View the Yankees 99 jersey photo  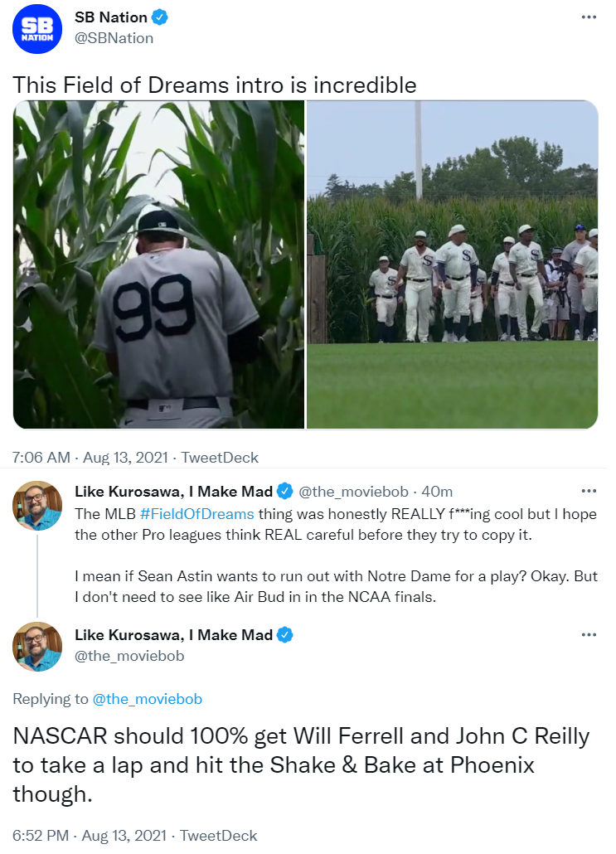[158, 264]
